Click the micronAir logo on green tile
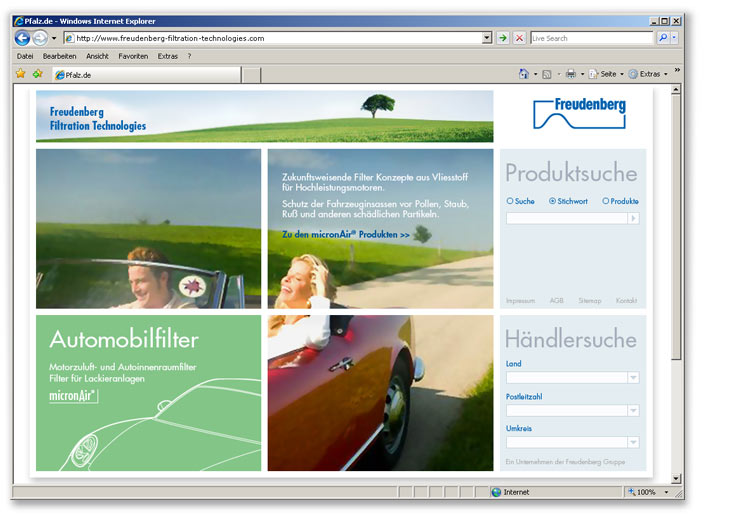This screenshot has width=750, height=530. click(x=73, y=396)
